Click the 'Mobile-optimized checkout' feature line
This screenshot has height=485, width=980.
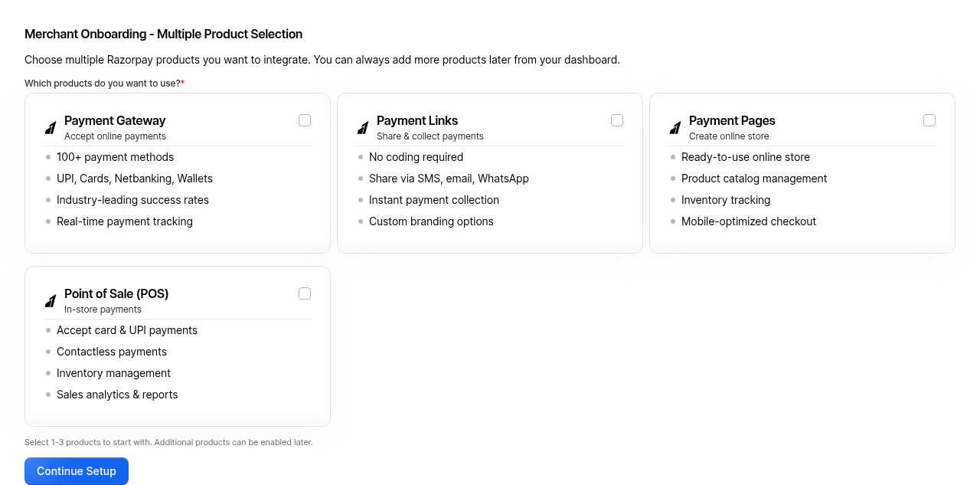(749, 221)
